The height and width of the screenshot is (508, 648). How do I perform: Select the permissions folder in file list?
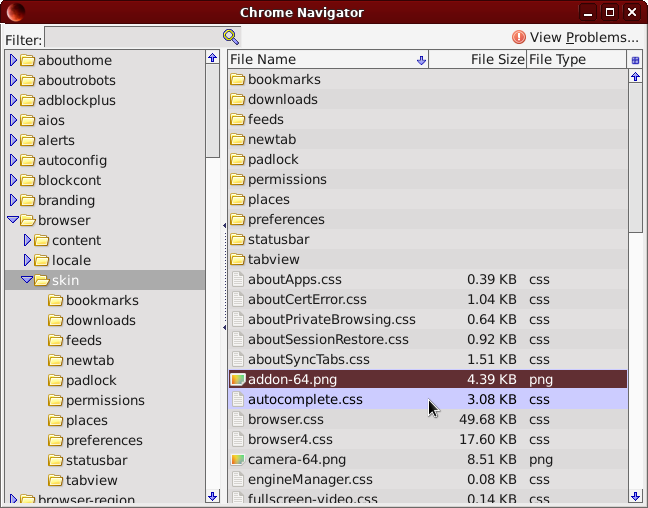428,179
